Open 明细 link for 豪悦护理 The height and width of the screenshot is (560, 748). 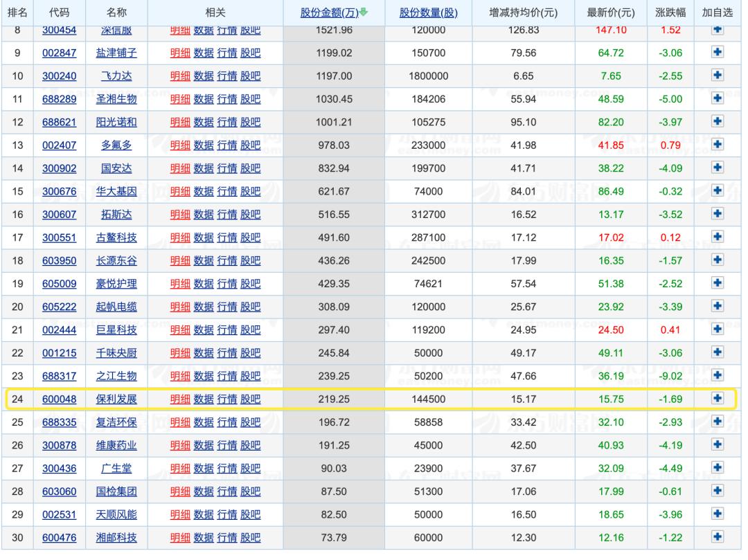180,284
